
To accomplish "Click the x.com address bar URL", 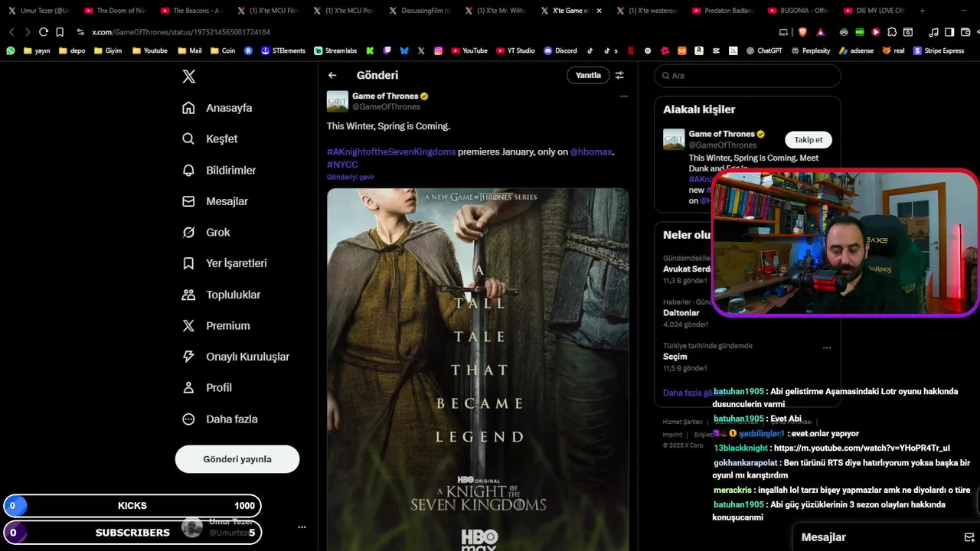I will [181, 32].
